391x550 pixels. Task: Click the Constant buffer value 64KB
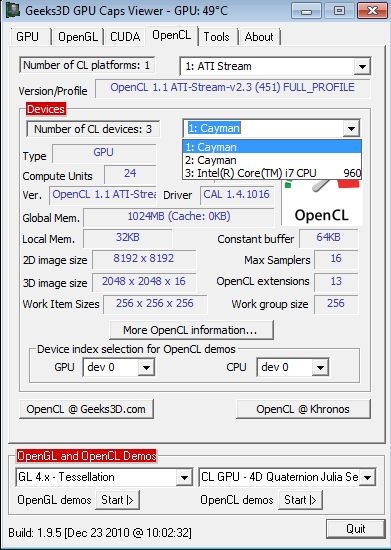click(329, 238)
